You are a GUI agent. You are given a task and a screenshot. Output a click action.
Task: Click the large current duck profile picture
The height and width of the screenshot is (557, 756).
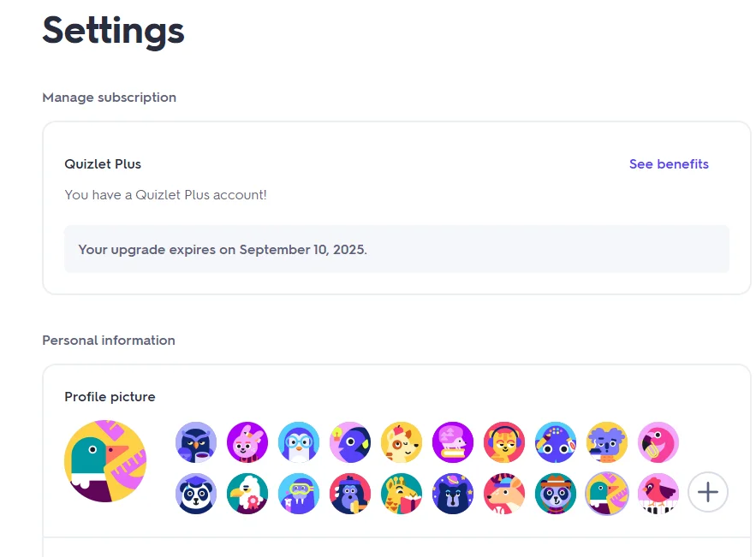pyautogui.click(x=105, y=461)
